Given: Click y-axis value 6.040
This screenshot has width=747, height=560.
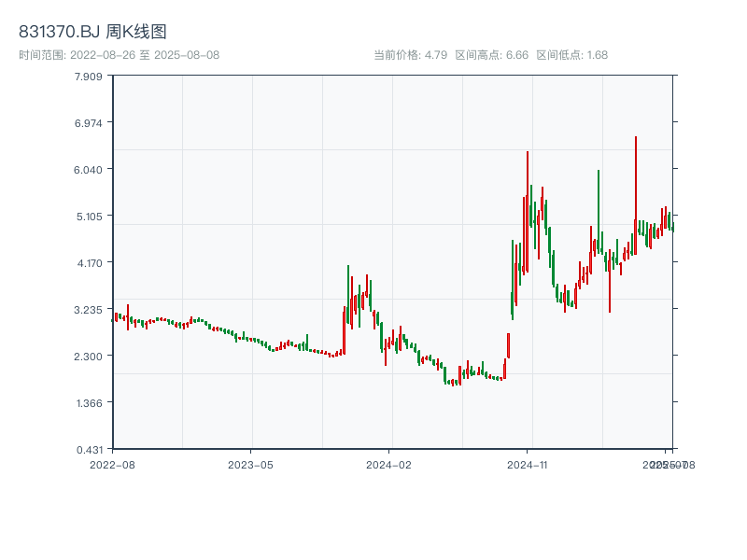Looking at the screenshot, I should tap(88, 170).
